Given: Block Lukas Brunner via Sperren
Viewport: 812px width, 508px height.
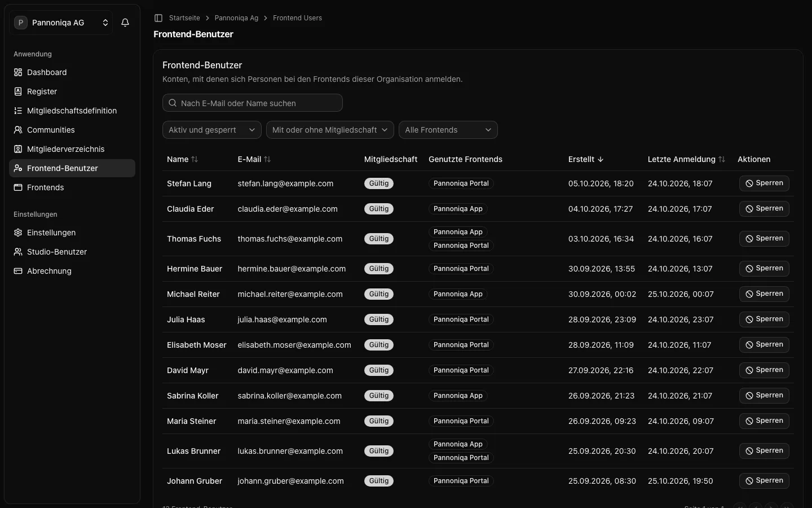Looking at the screenshot, I should click(764, 451).
